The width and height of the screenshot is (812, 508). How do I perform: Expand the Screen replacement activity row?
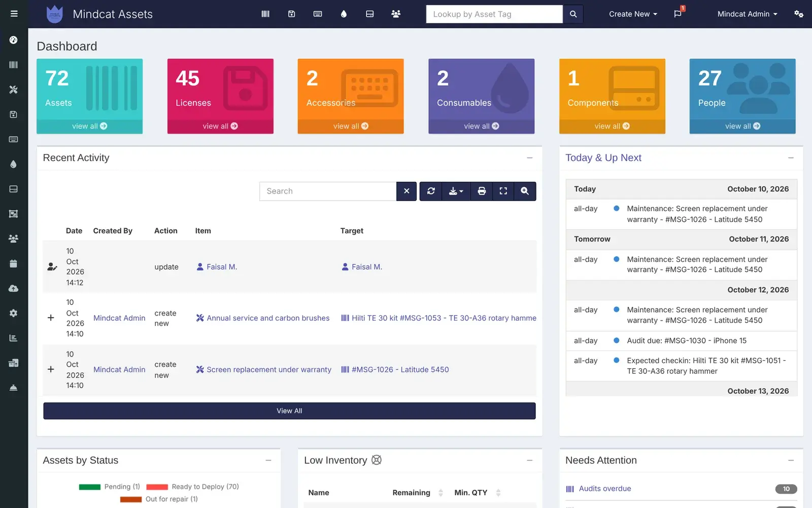[51, 369]
